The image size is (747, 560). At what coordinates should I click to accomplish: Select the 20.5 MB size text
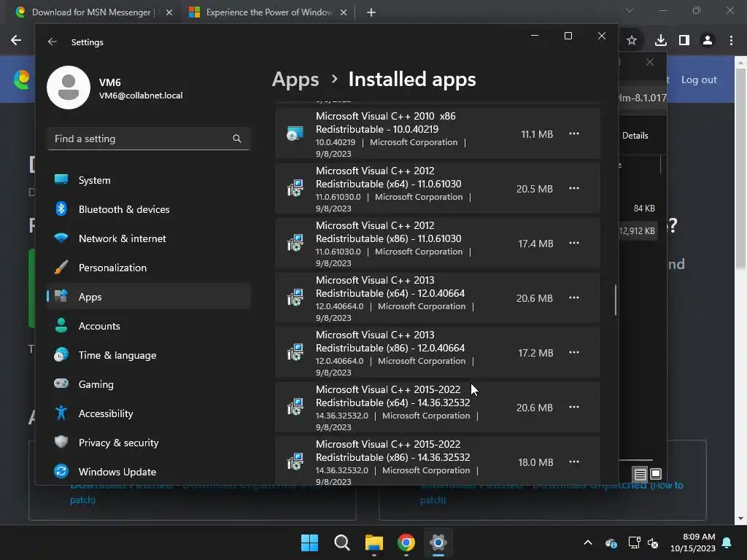coord(535,189)
